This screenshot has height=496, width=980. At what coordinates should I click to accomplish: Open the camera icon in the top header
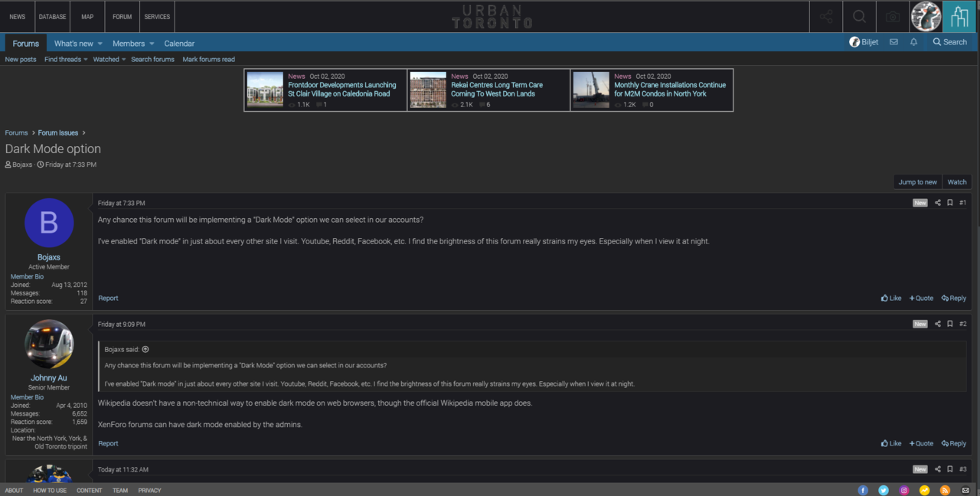point(893,17)
